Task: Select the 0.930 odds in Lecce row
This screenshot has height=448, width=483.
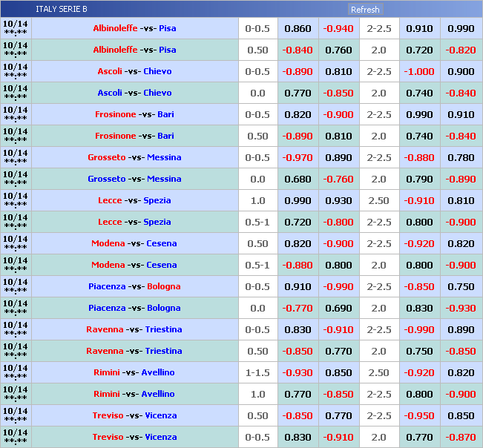Action: [x=338, y=200]
